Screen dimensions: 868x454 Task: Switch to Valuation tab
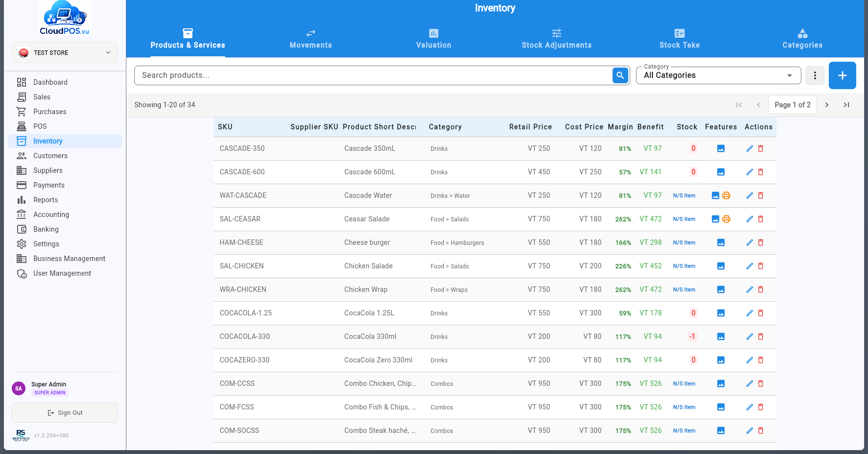434,39
